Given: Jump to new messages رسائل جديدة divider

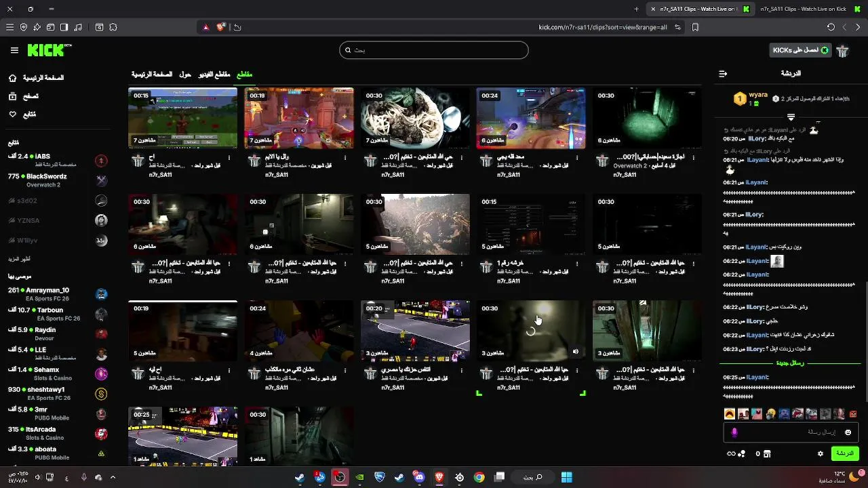Looking at the screenshot, I should point(790,363).
